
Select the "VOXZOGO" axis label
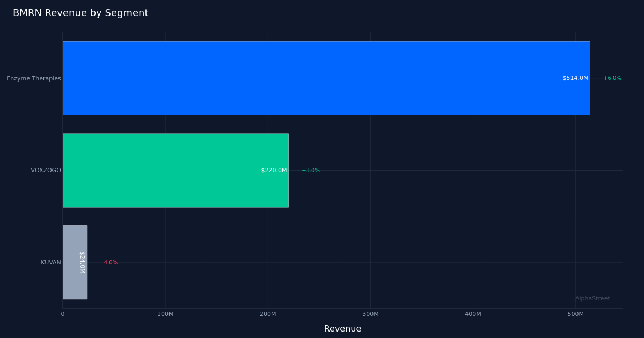click(x=46, y=171)
